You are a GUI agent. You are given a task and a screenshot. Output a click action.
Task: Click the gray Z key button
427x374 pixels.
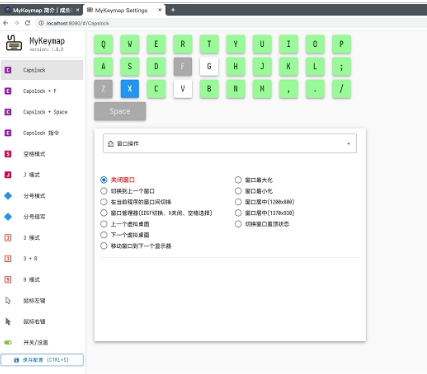103,89
